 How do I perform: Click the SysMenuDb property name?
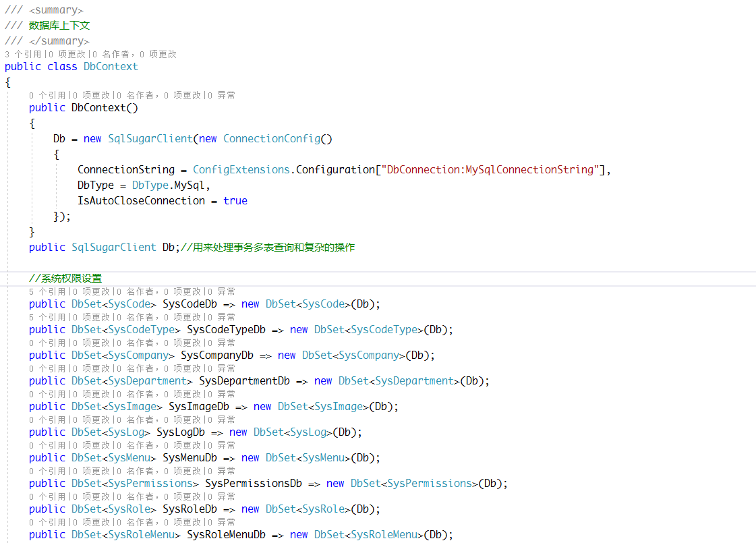190,458
